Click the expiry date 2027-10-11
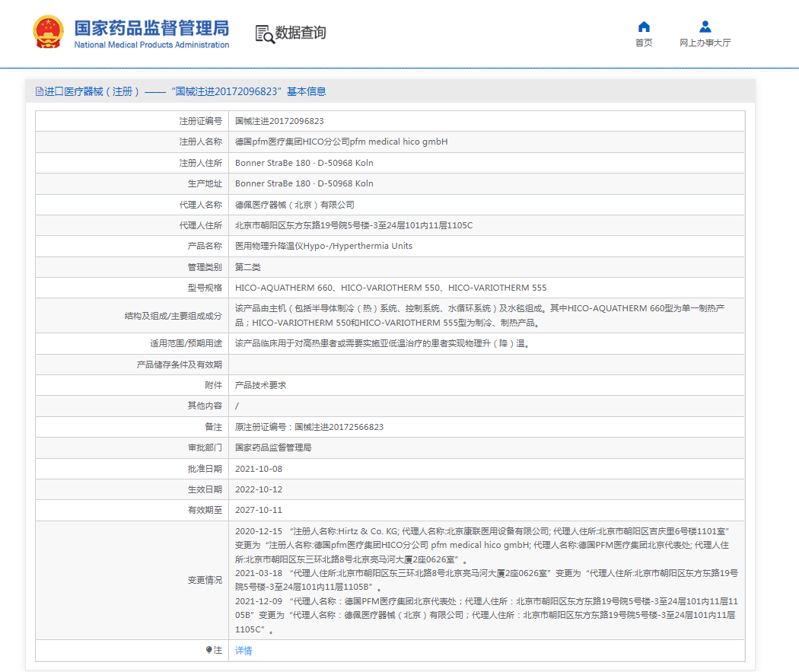The width and height of the screenshot is (799, 672). pos(259,510)
